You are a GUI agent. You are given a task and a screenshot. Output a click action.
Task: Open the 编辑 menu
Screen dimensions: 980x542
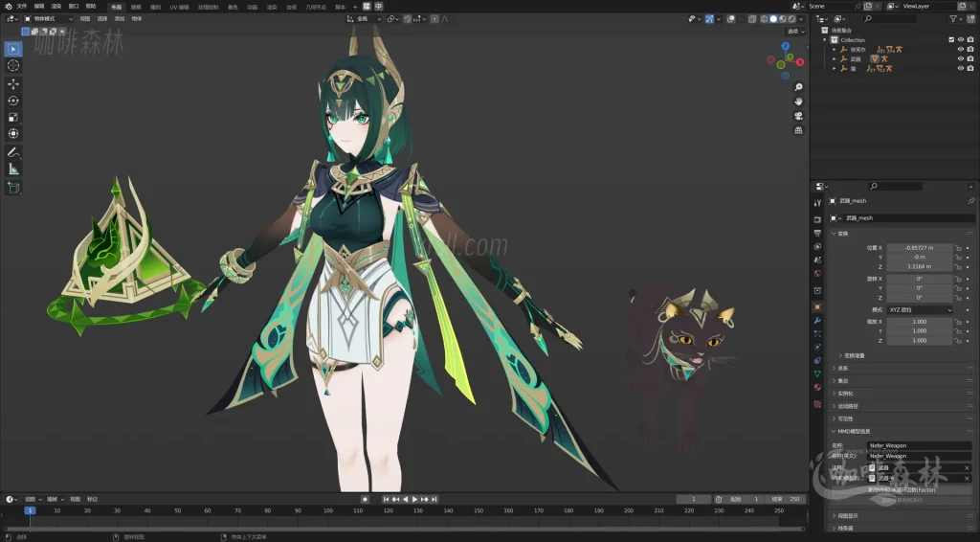tap(38, 7)
